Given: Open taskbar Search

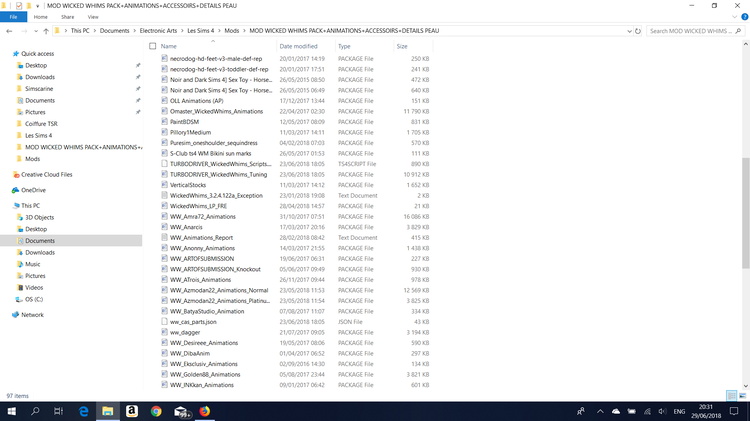Looking at the screenshot, I should pos(35,411).
